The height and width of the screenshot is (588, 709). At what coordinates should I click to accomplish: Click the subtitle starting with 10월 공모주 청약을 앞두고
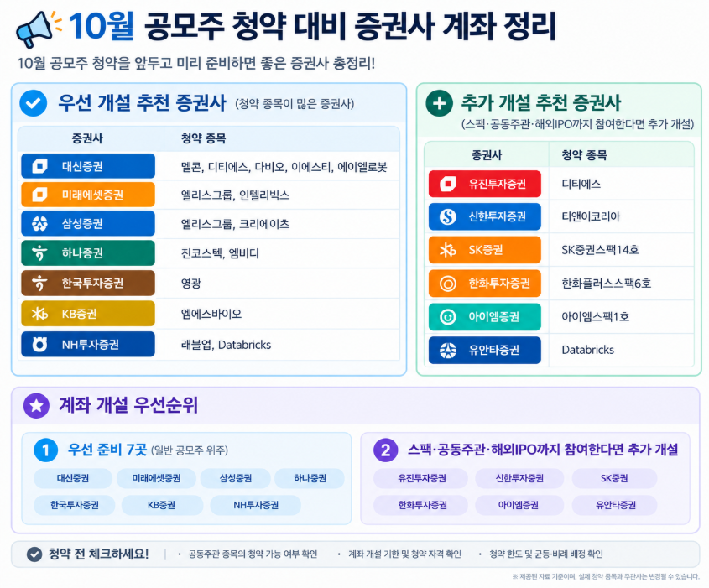tap(196, 63)
